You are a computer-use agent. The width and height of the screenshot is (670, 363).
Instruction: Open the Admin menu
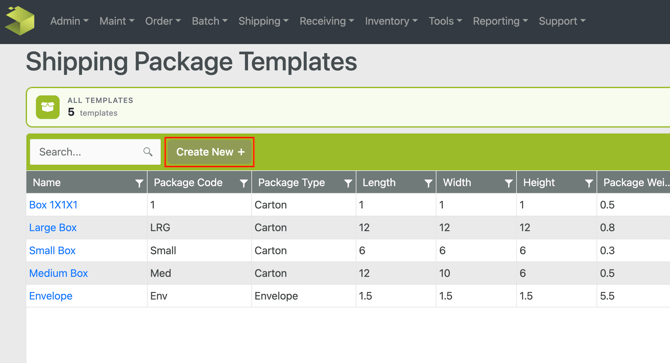pos(69,21)
